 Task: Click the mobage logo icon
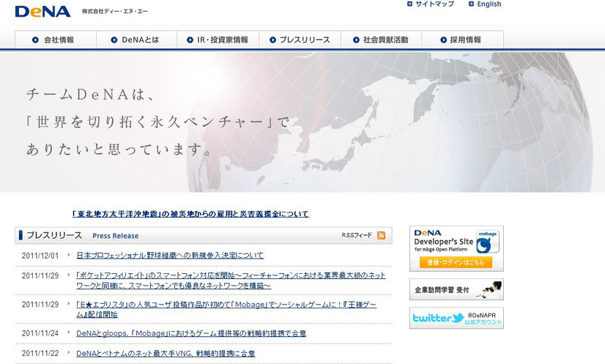coord(487,242)
